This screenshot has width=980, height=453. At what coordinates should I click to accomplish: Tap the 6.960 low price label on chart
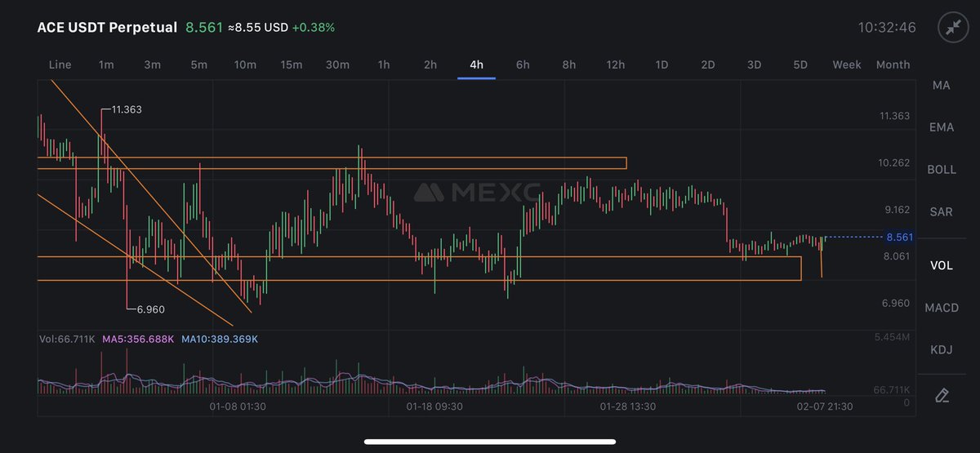tap(151, 309)
